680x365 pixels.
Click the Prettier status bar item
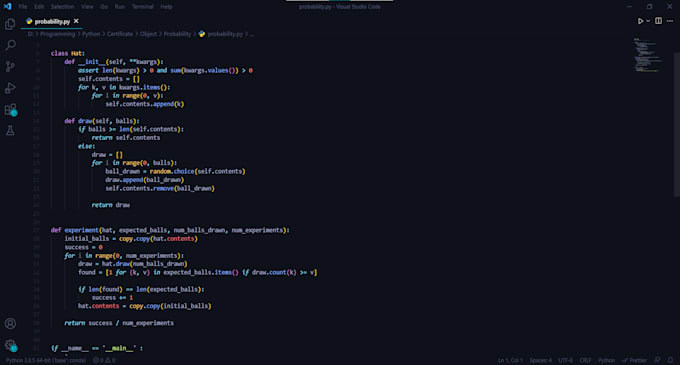point(634,360)
